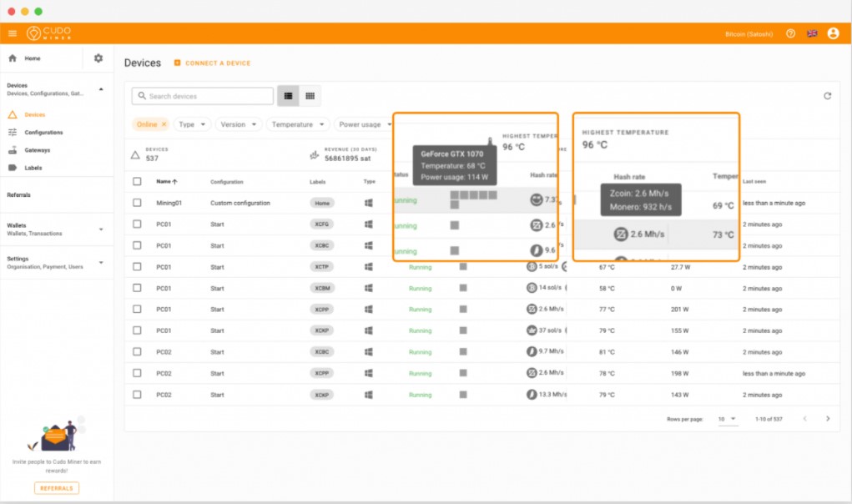Click the help question mark icon
This screenshot has width=852, height=504.
(x=790, y=33)
